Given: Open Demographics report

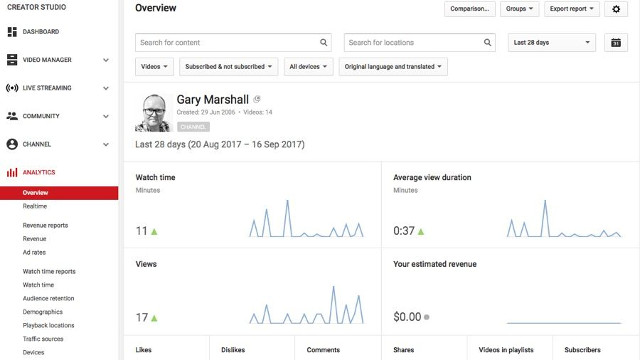Looking at the screenshot, I should (x=43, y=312).
